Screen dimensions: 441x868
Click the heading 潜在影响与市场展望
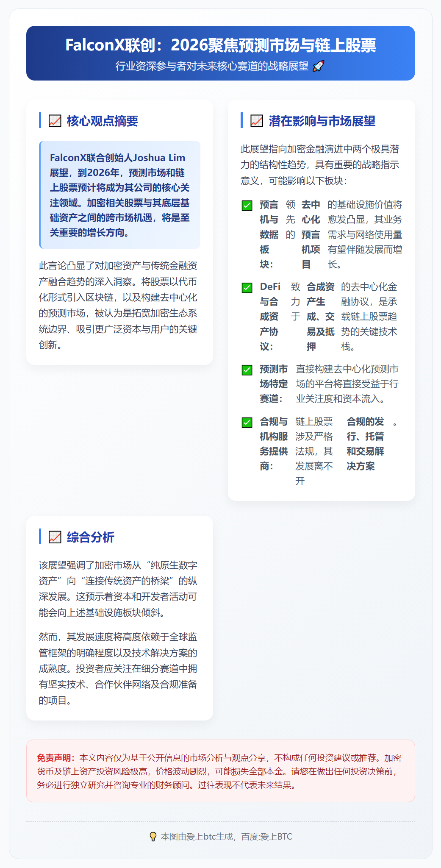click(322, 121)
